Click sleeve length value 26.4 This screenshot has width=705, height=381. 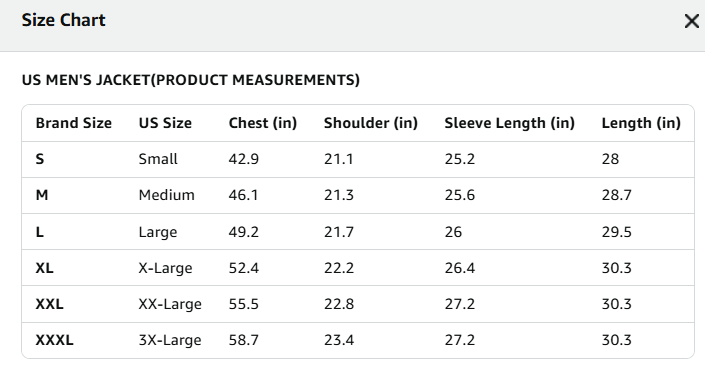[460, 268]
